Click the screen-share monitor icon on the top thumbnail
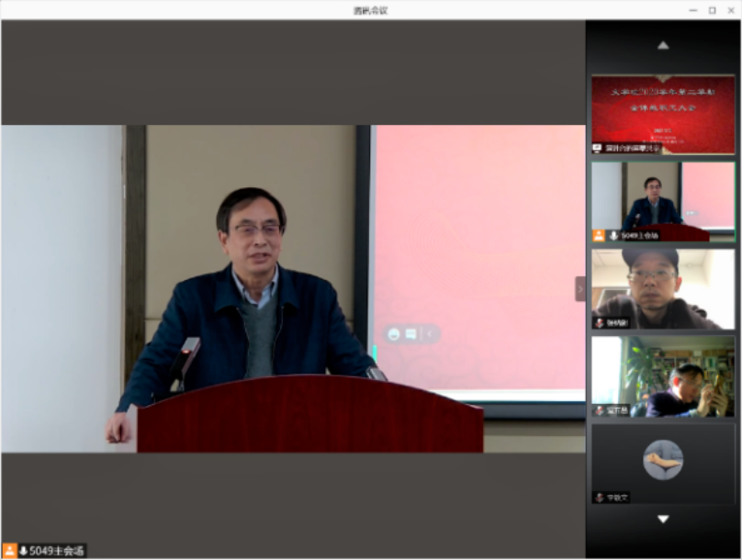Image resolution: width=742 pixels, height=560 pixels. (597, 149)
